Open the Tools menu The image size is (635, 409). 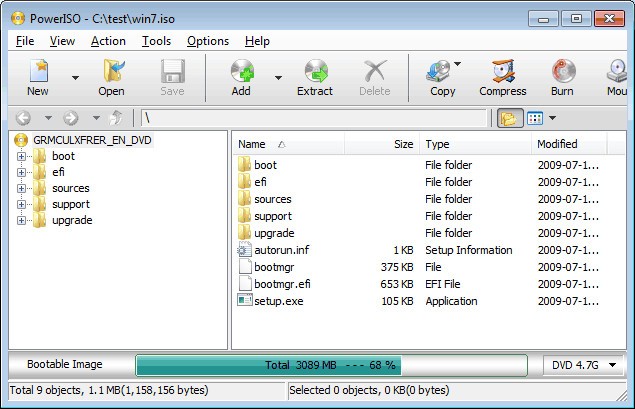(156, 41)
